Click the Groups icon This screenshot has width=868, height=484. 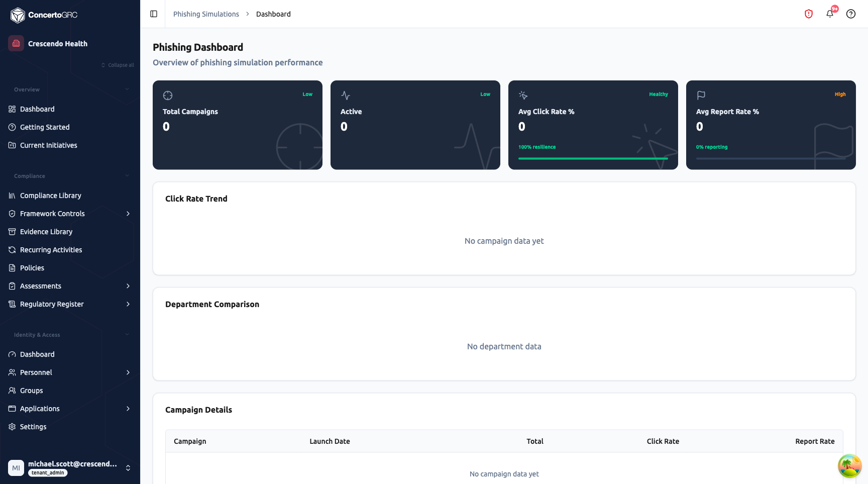pos(12,391)
